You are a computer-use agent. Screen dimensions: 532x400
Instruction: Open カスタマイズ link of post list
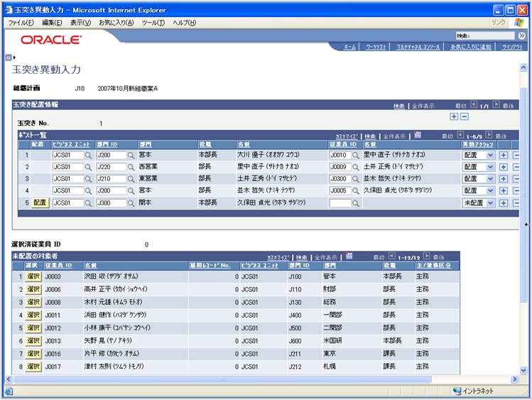coord(347,136)
